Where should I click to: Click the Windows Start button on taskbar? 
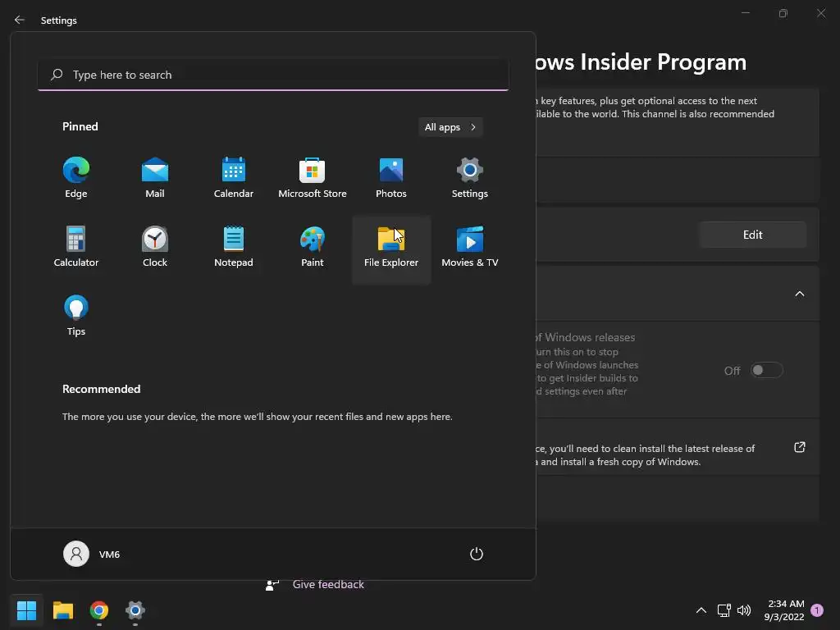coord(26,610)
